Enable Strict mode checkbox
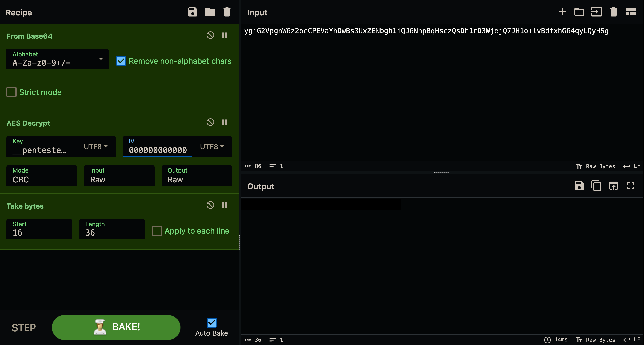This screenshot has height=345, width=644. pos(11,92)
